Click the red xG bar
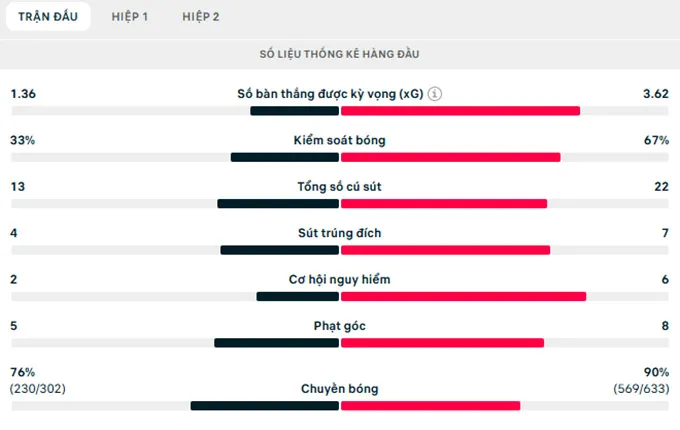 click(x=460, y=110)
